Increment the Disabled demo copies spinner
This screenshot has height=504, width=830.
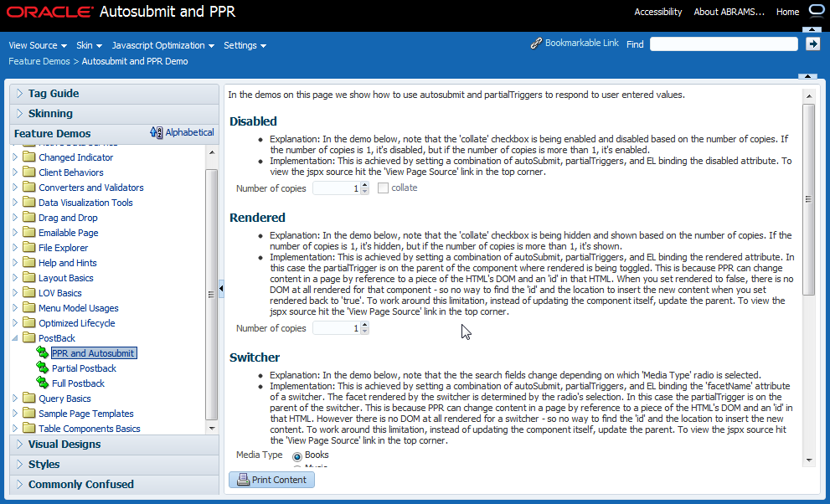click(x=364, y=184)
